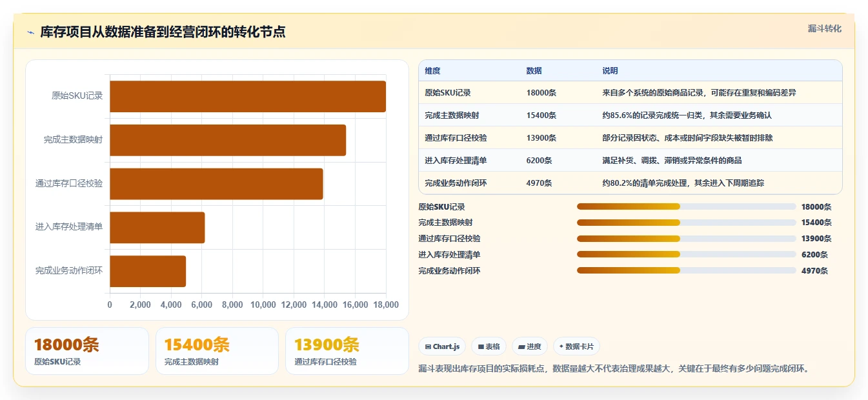
Task: Click the 原始SKU记录 y-axis label
Action: point(77,96)
